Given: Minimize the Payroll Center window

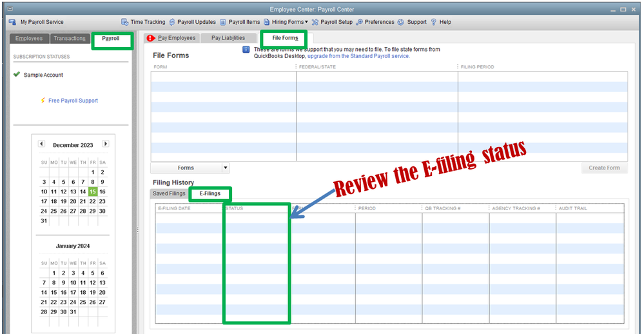Looking at the screenshot, I should [613, 10].
